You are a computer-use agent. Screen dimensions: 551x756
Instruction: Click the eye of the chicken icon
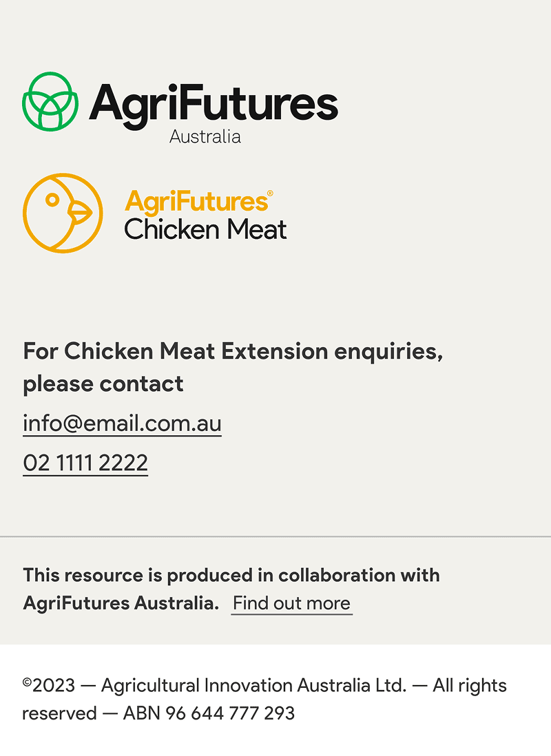coord(52,200)
